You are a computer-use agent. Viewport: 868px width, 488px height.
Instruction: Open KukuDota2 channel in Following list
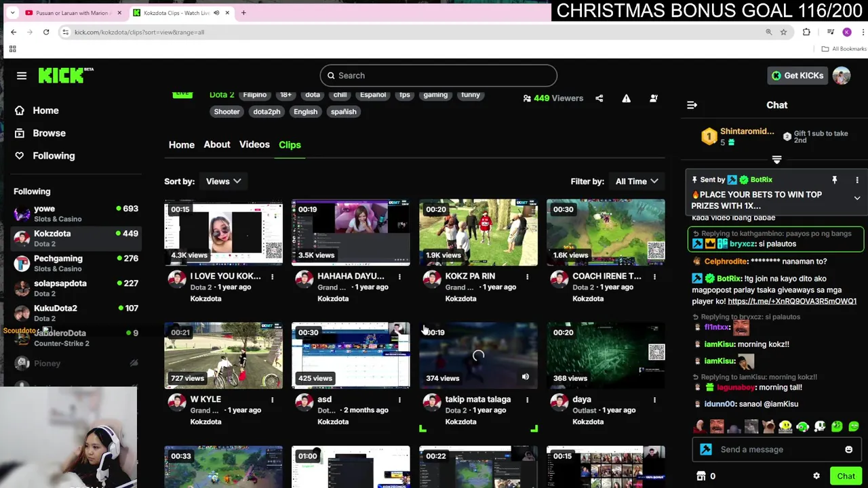tap(76, 312)
